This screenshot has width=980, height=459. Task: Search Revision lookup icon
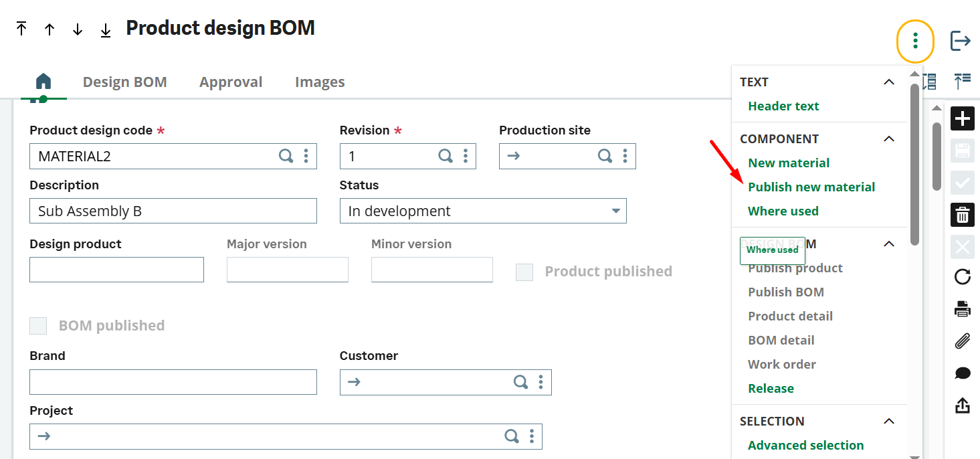[x=446, y=156]
